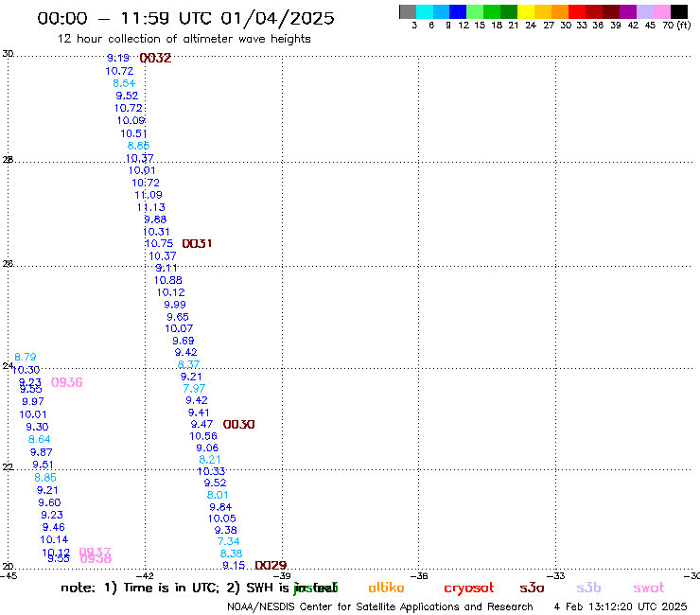700x615 pixels.
Task: Click the value 10.75 beside 0031
Action: (x=159, y=244)
